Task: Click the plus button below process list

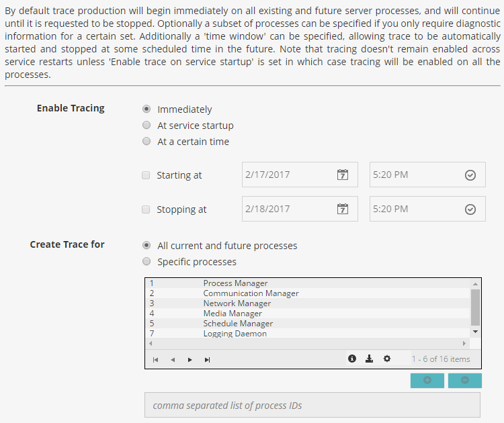Action: pyautogui.click(x=427, y=381)
